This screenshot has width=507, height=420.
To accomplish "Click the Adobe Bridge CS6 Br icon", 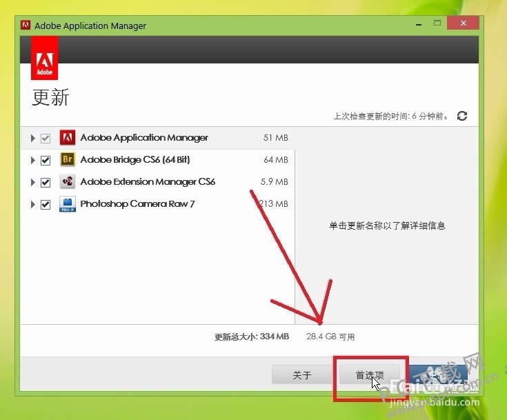I will pyautogui.click(x=68, y=159).
